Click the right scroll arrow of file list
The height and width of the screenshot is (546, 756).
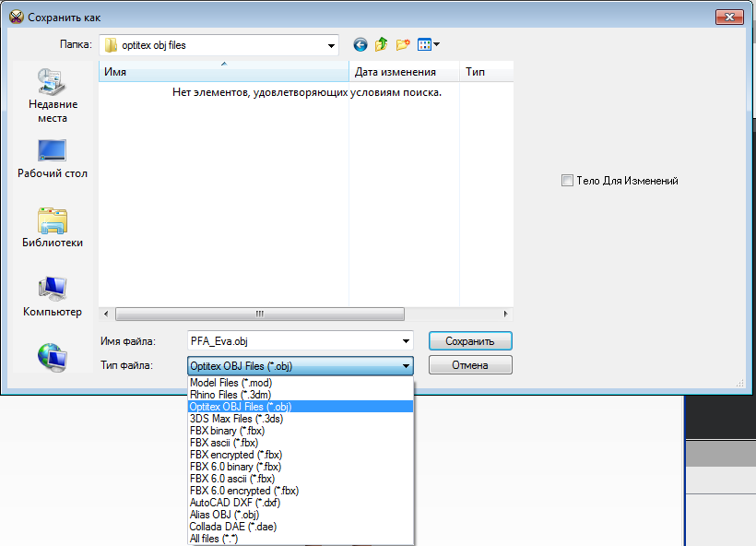point(505,314)
